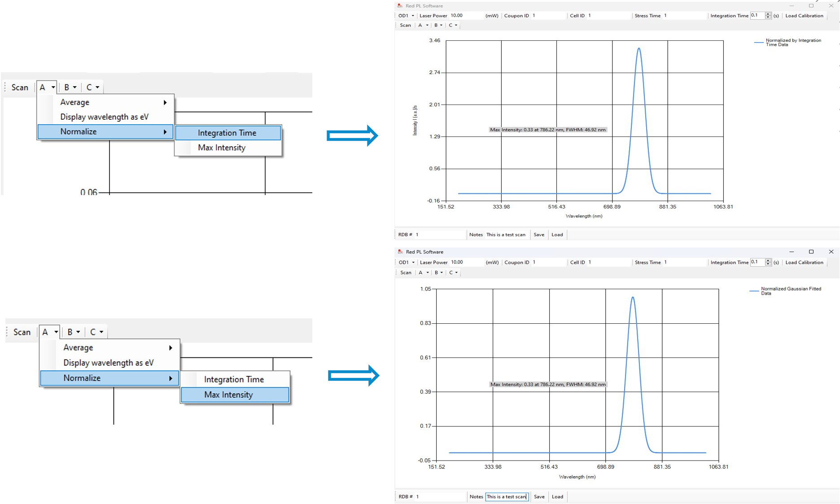Focus the Notes text field in bottom window

pyautogui.click(x=507, y=497)
